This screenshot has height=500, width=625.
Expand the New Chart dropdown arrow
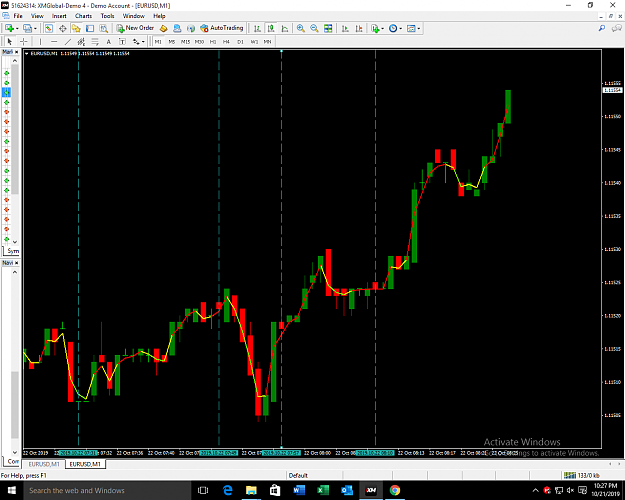point(17,29)
